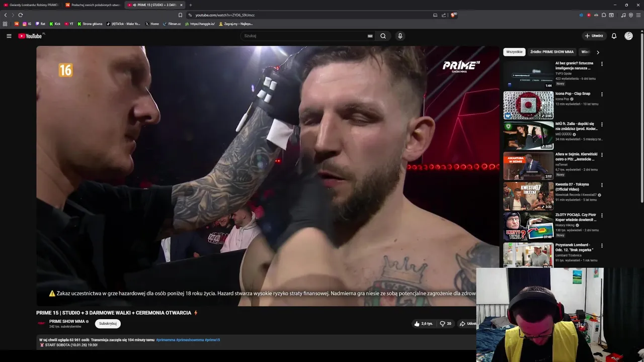Open the YouTube account avatar menu
Image resolution: width=644 pixels, height=362 pixels.
click(x=628, y=36)
